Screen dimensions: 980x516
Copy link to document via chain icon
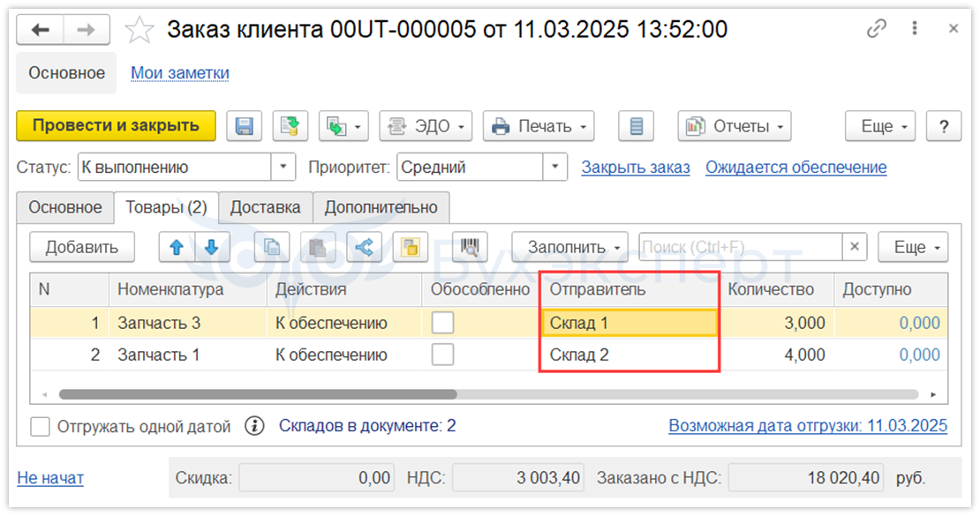876,29
